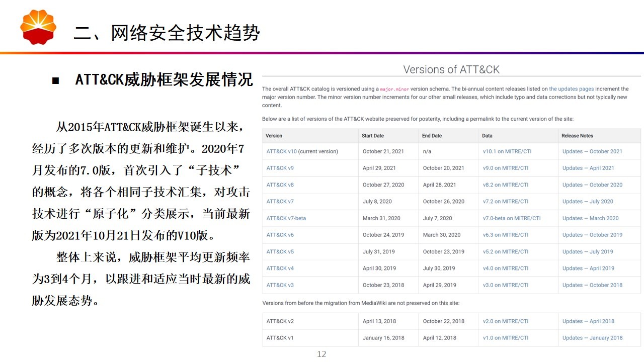Viewport: 644px width, 362px height.
Task: Click 'Updates — July 2020' release notes
Action: 588,202
